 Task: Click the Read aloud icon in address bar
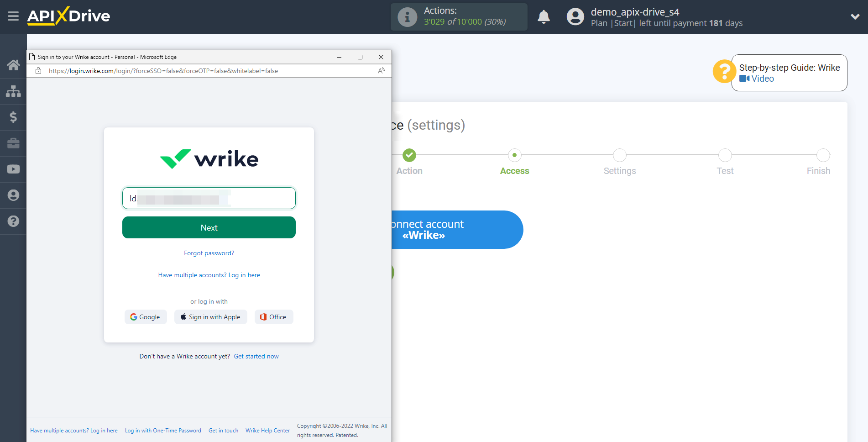[381, 71]
